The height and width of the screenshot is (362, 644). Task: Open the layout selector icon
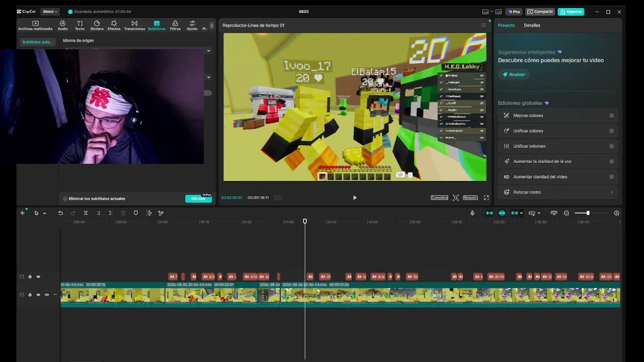485,12
